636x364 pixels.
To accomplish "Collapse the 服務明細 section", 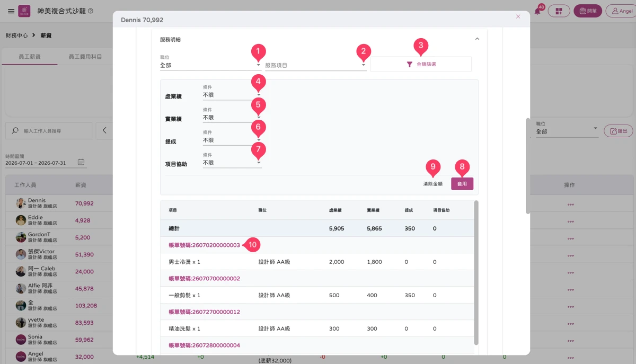I will pos(477,39).
